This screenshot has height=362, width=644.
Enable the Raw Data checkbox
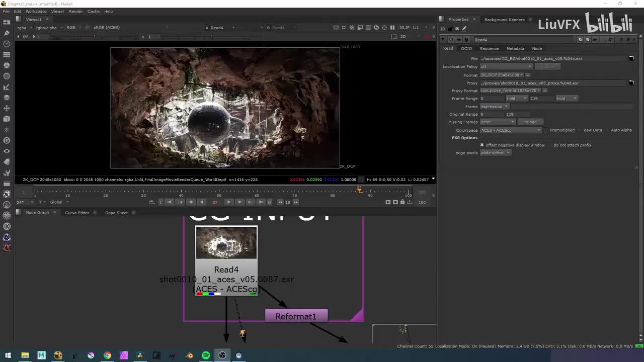(x=580, y=130)
